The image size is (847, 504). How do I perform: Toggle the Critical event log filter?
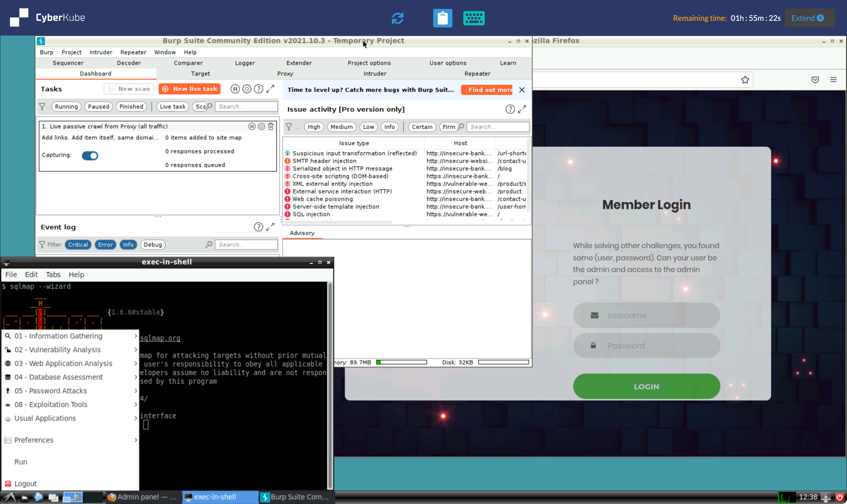[78, 245]
